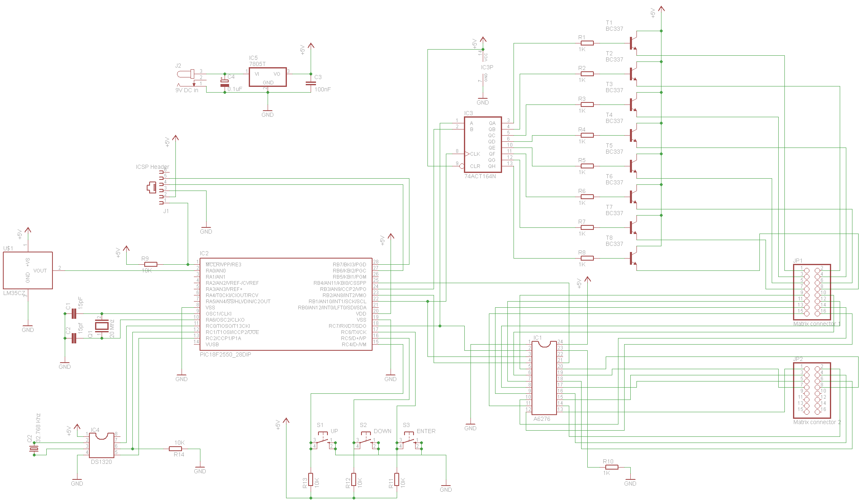This screenshot has width=859, height=504.
Task: Click the "VUSB" pin label
Action: (212, 344)
